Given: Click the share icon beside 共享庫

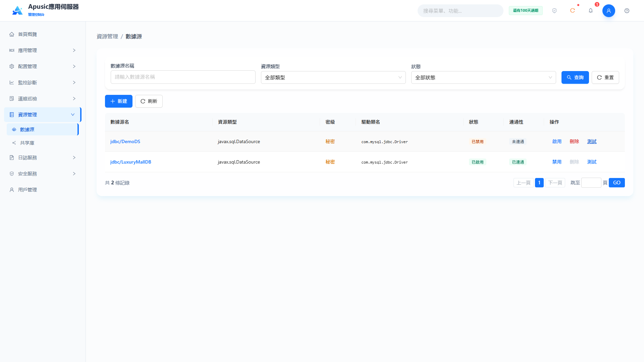Looking at the screenshot, I should (14, 143).
